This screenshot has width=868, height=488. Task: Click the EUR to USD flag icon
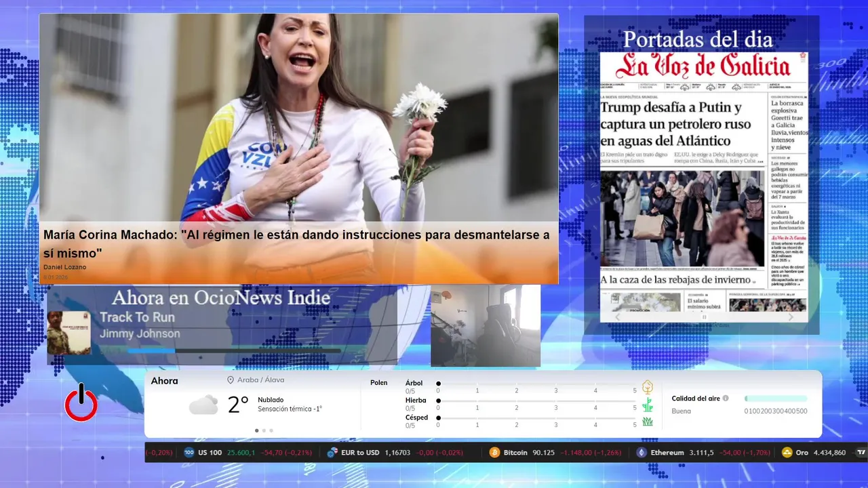(332, 453)
